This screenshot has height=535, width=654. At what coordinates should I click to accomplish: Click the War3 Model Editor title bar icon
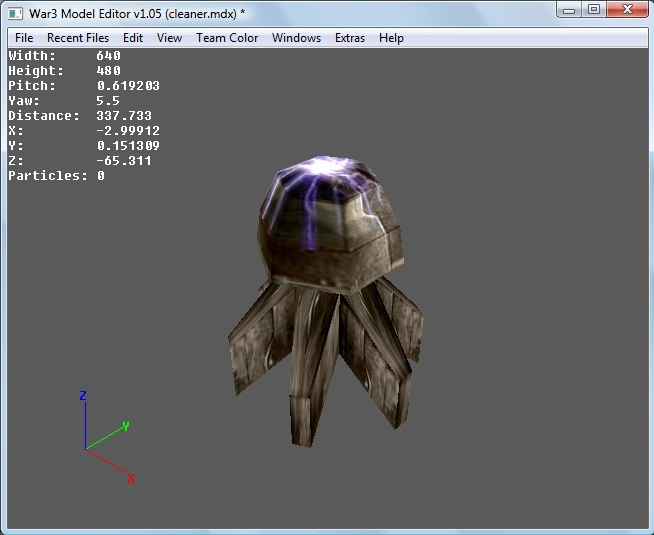pos(15,14)
